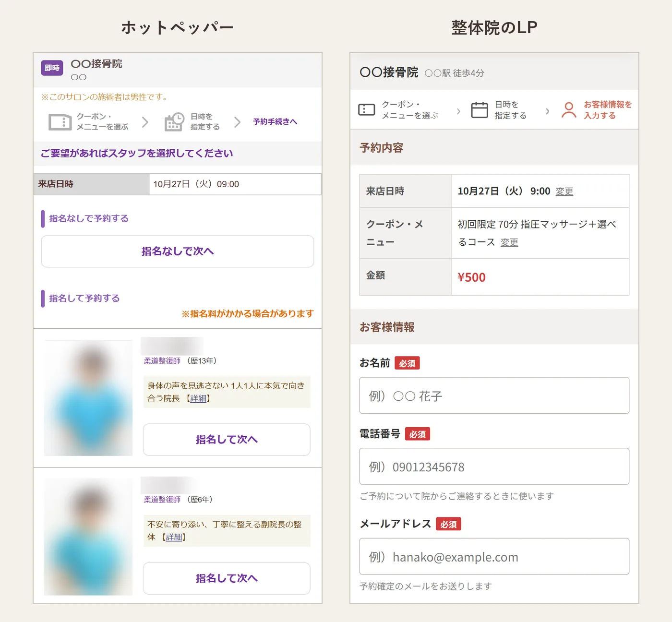Click the 予約確定のメールをお送りします hint
The height and width of the screenshot is (622, 672).
click(426, 586)
